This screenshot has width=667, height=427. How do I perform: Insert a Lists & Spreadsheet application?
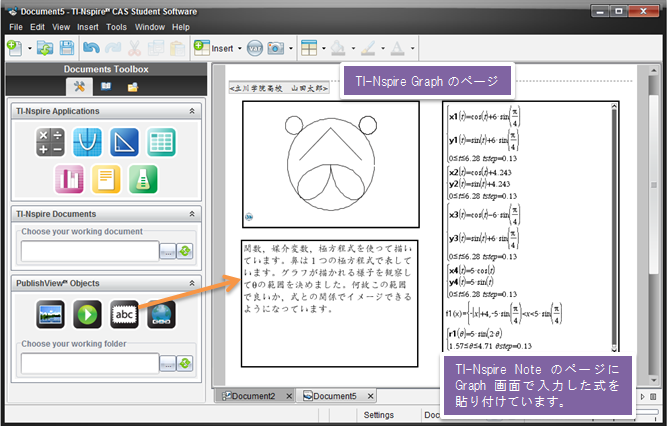pos(161,142)
